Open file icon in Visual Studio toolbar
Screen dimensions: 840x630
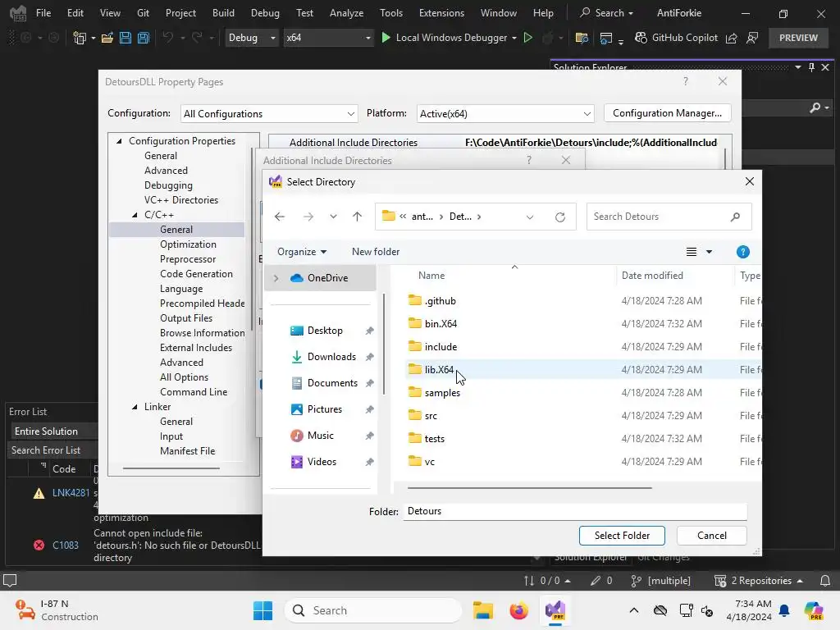pyautogui.click(x=107, y=38)
